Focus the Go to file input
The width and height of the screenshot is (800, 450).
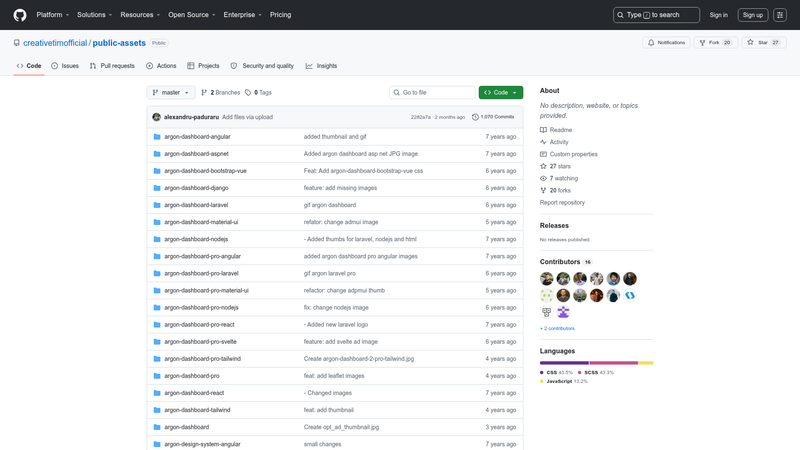click(432, 92)
